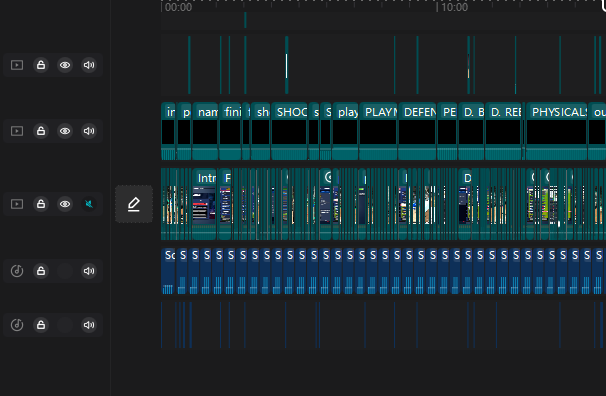Click the video track icon on topmost overlay track

click(17, 65)
